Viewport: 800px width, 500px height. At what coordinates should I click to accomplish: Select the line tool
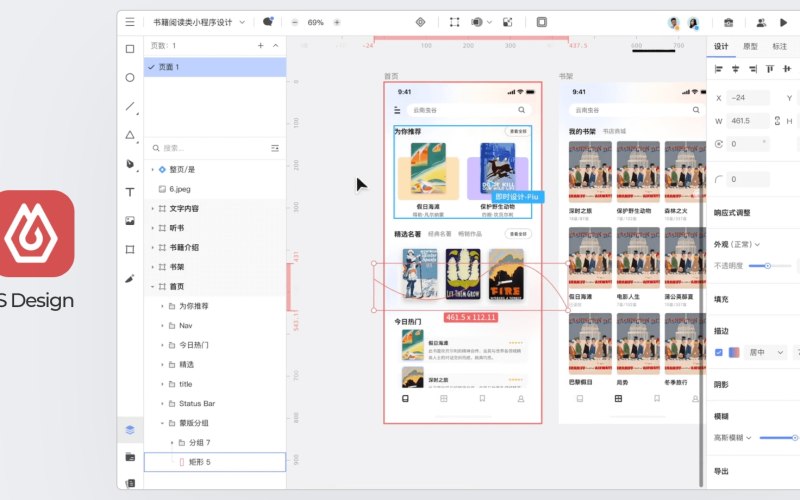[130, 106]
